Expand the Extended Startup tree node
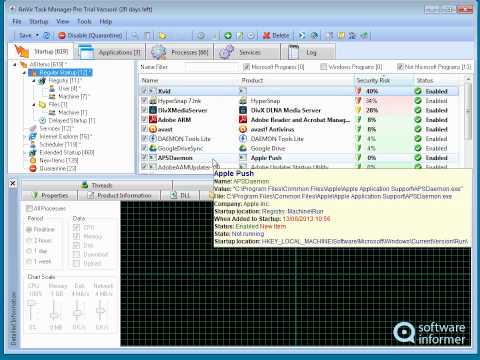The width and height of the screenshot is (480, 360). pos(24,152)
